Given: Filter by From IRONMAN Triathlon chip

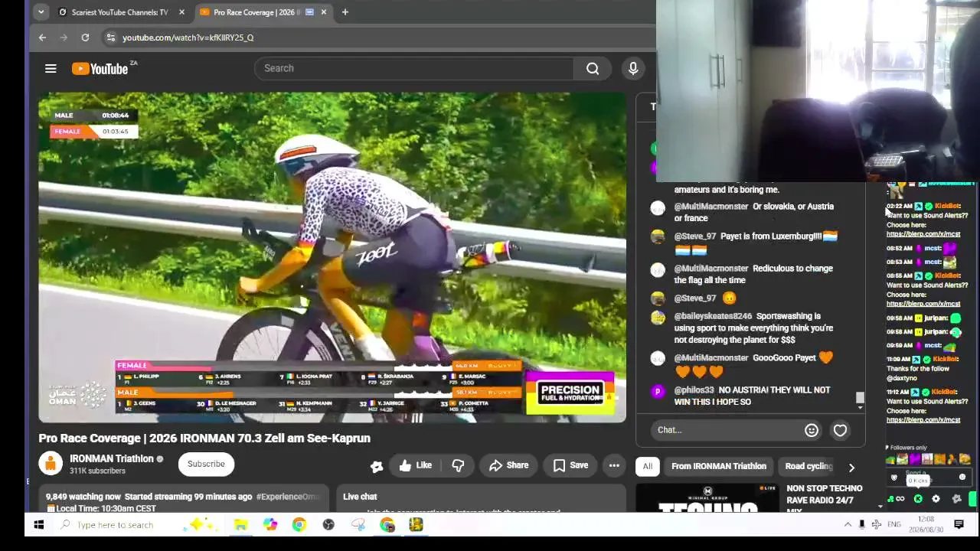Looking at the screenshot, I should (x=719, y=466).
